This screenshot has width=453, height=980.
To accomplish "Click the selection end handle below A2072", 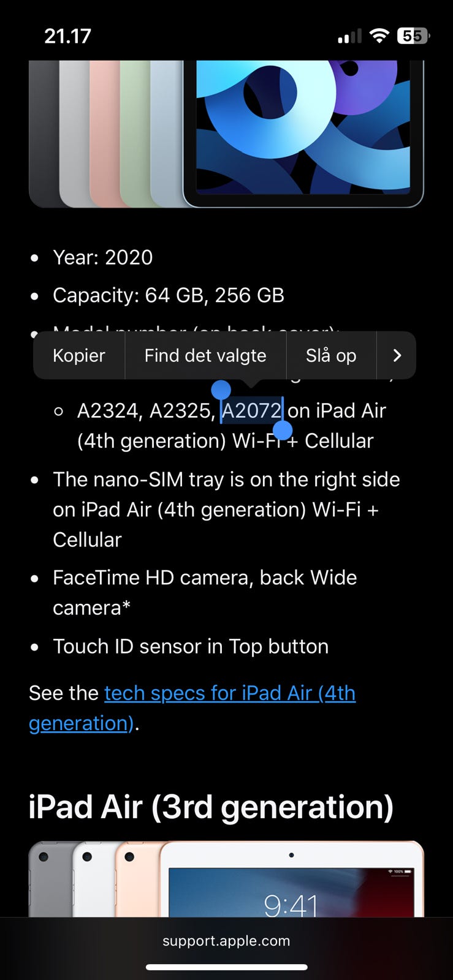I will 282,430.
